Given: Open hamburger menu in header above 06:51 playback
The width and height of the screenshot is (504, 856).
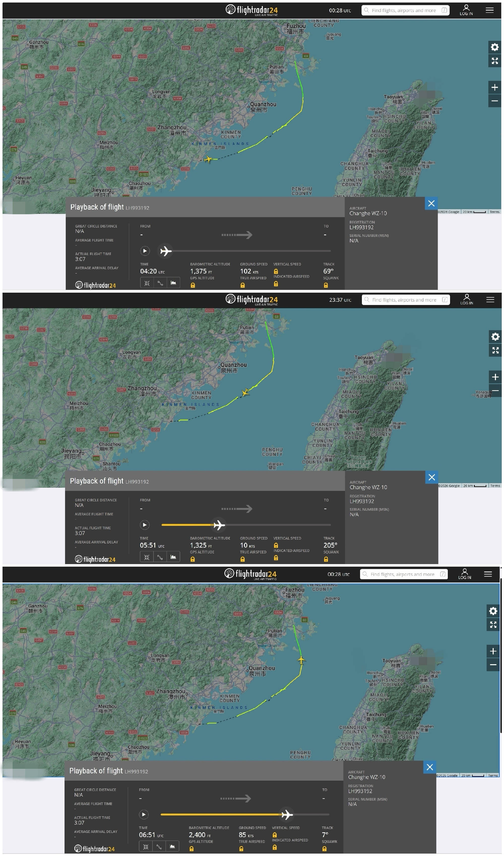Looking at the screenshot, I should tap(488, 574).
